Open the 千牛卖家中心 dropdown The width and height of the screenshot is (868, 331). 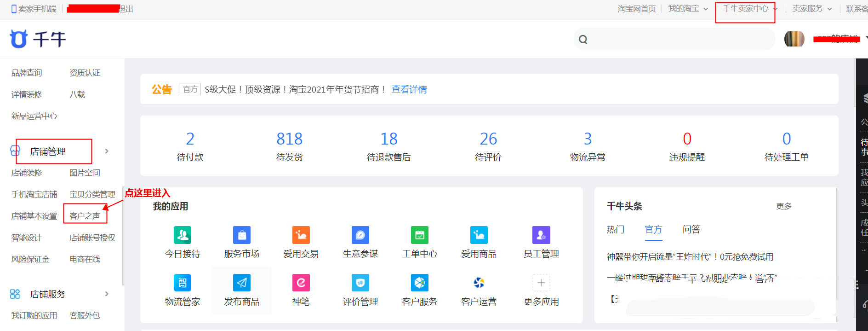(750, 9)
